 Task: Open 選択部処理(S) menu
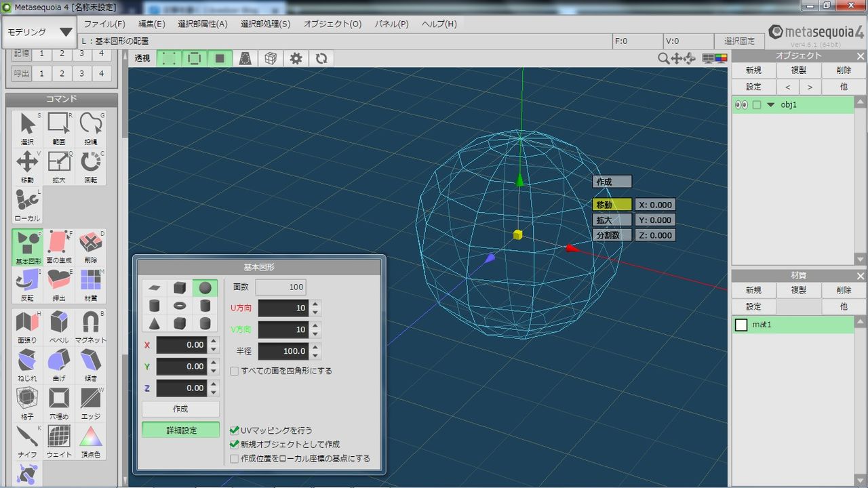265,24
